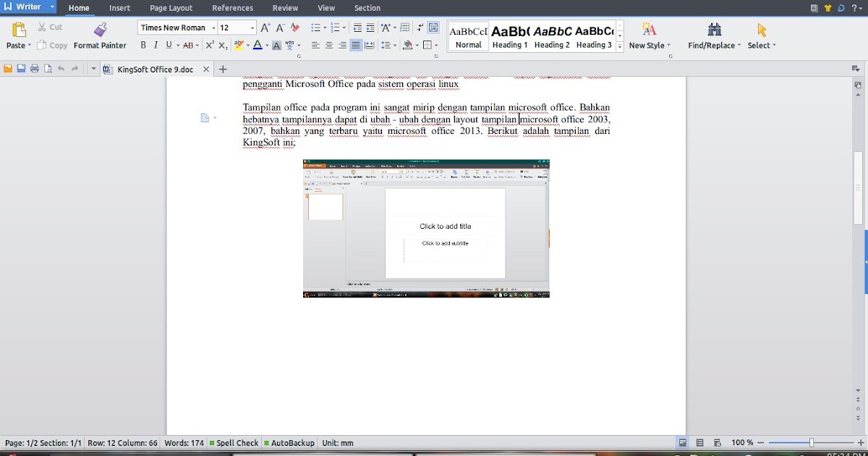
Task: Click the Find/Replace binoculars icon
Action: click(715, 29)
